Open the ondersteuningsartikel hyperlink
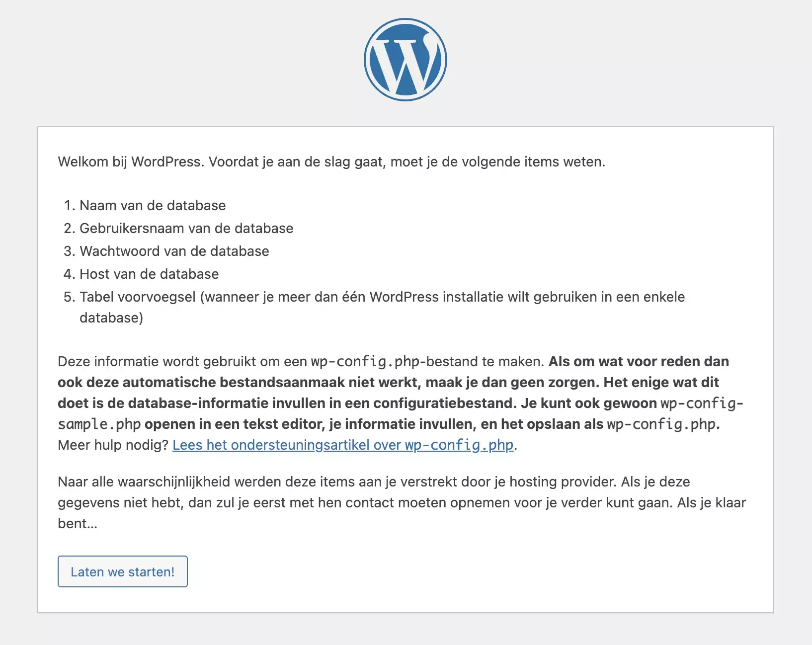812x645 pixels. click(x=343, y=445)
